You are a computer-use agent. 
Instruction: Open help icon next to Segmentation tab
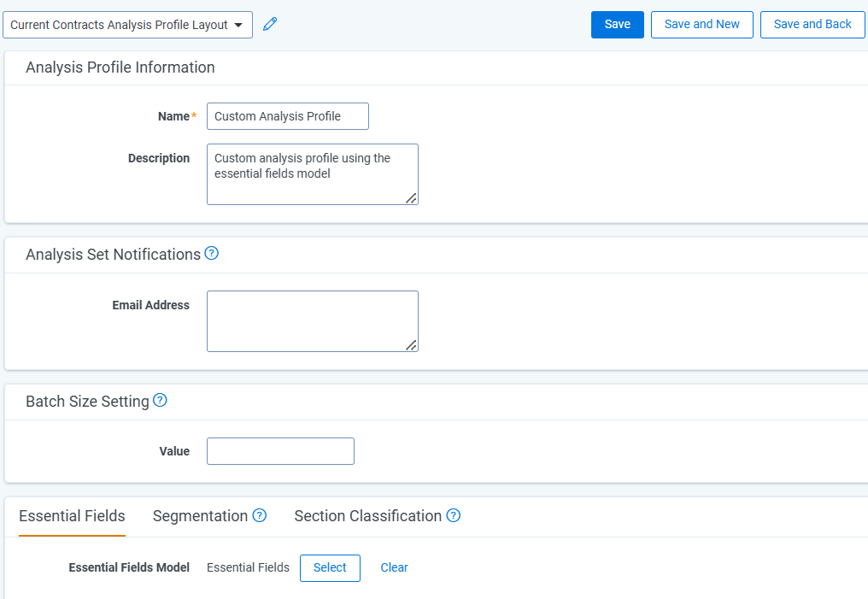pyautogui.click(x=260, y=515)
